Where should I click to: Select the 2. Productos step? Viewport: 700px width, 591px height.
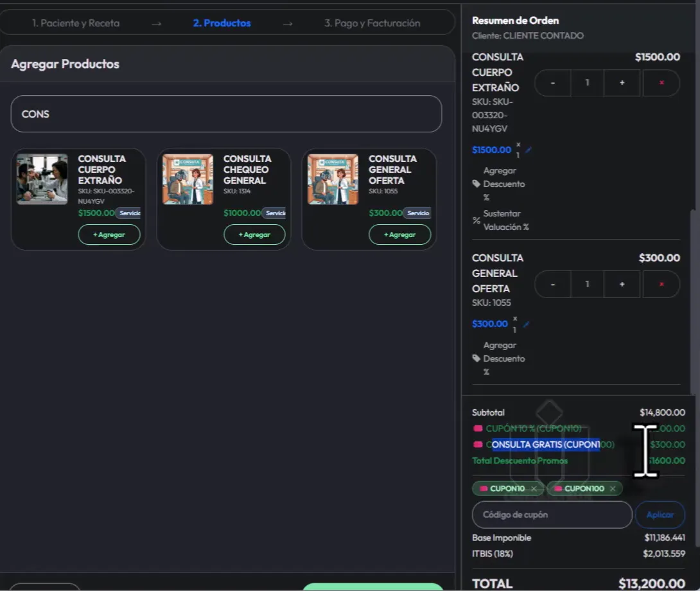coord(222,23)
